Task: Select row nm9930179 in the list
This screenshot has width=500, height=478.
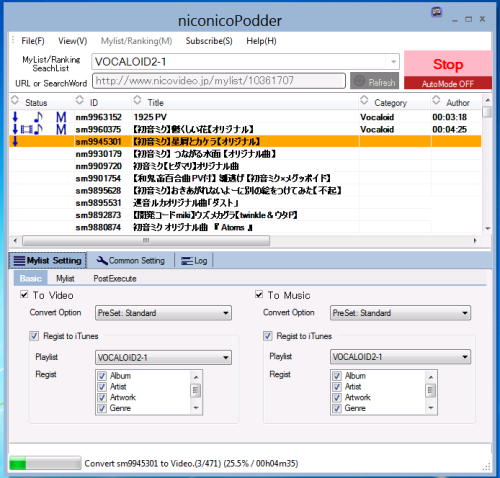Action: point(245,154)
